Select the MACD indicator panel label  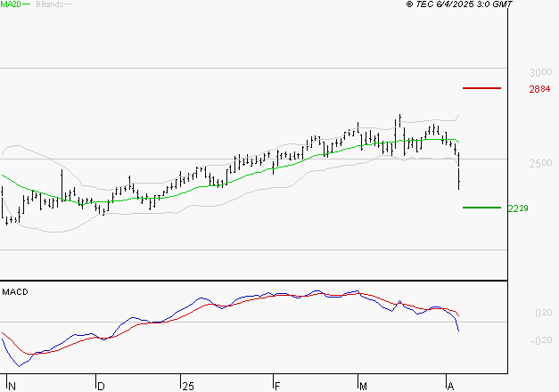point(14,291)
